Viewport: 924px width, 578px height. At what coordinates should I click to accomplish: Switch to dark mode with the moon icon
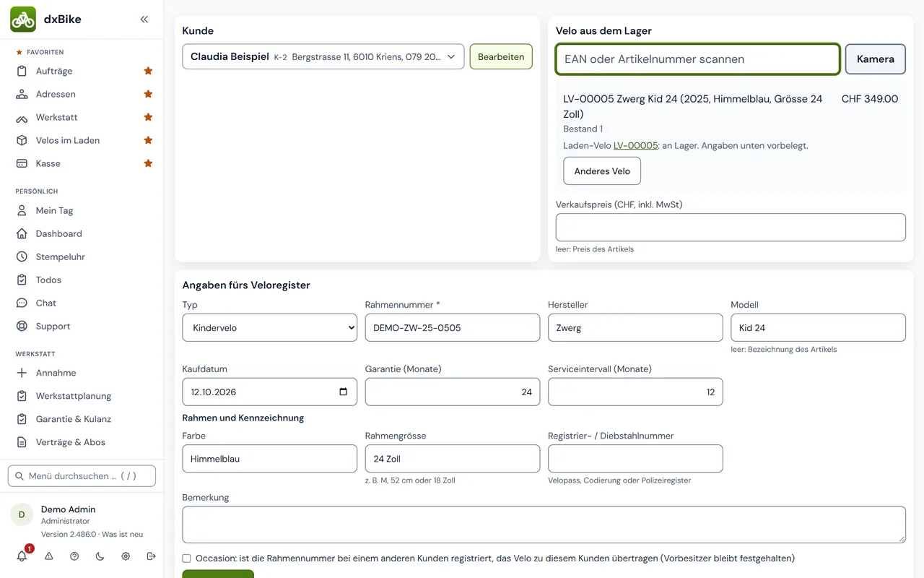(100, 556)
